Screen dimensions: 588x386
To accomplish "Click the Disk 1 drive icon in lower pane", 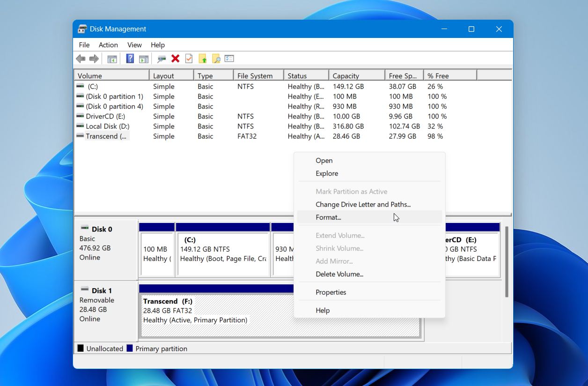I will [x=85, y=289].
